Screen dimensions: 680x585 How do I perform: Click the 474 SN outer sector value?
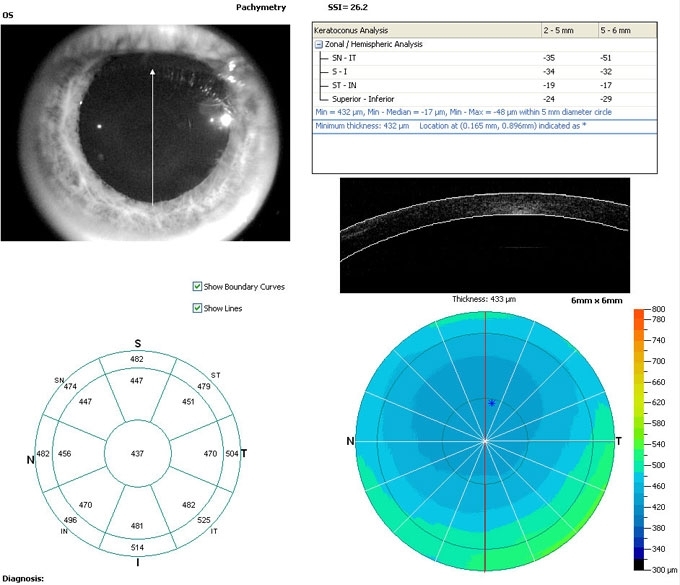(70, 387)
